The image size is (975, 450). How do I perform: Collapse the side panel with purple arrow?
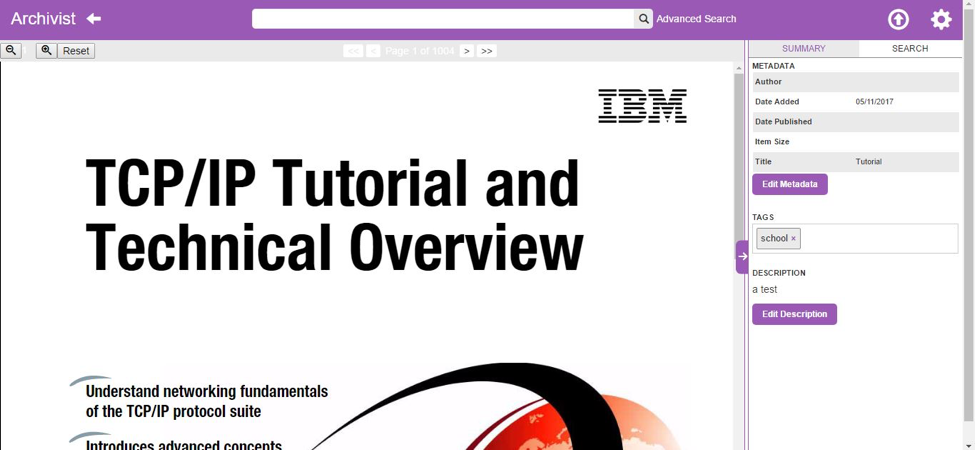pyautogui.click(x=742, y=256)
